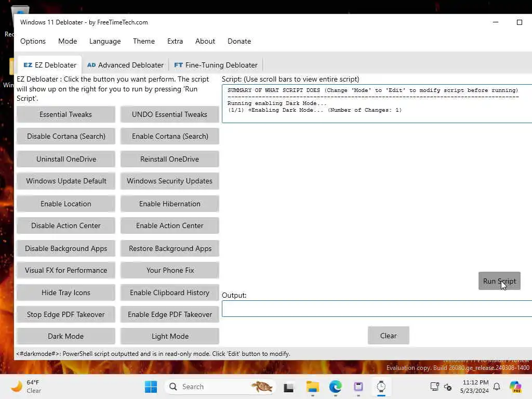532x399 pixels.
Task: Open the Mode menu
Action: coord(68,41)
